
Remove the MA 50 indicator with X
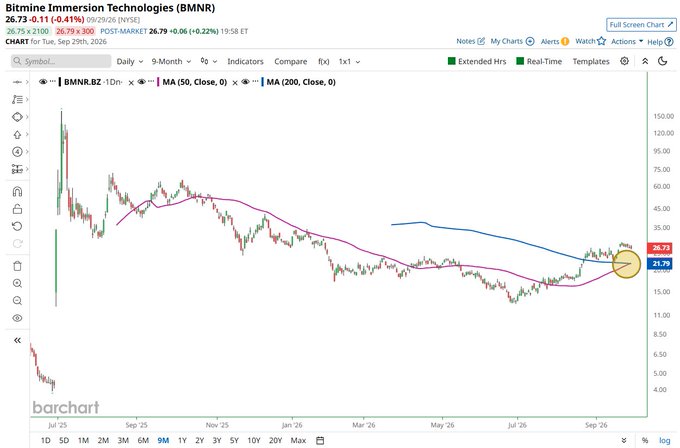tap(235, 83)
